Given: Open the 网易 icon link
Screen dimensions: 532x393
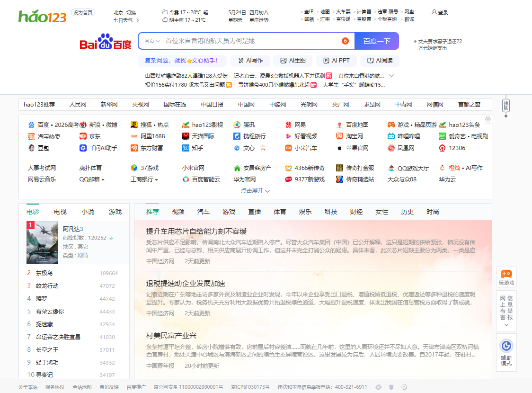Looking at the screenshot, I should (288, 125).
